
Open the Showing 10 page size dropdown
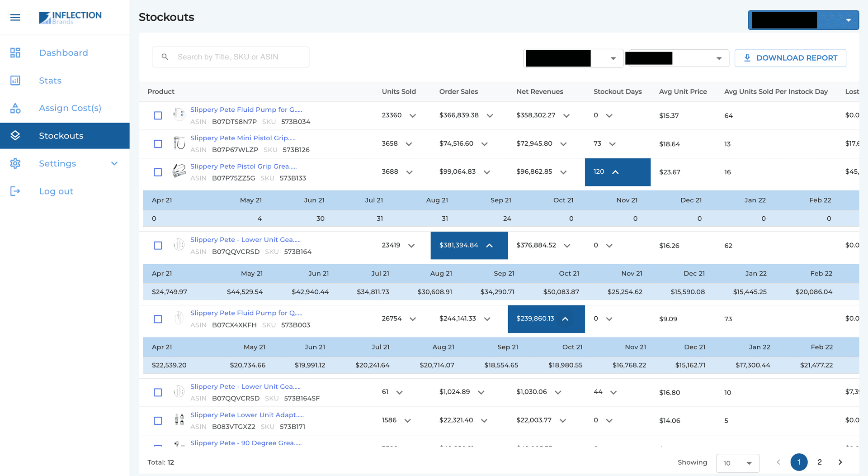point(737,463)
